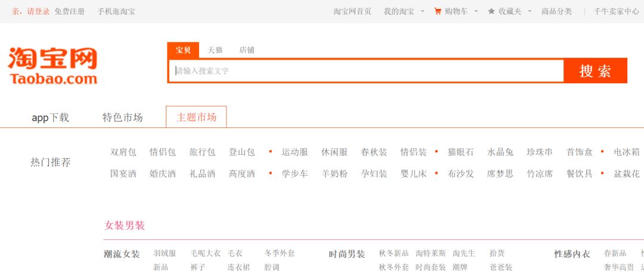Expand the 收藏夹 dropdown arrow
The image size is (644, 275).
tap(530, 11)
